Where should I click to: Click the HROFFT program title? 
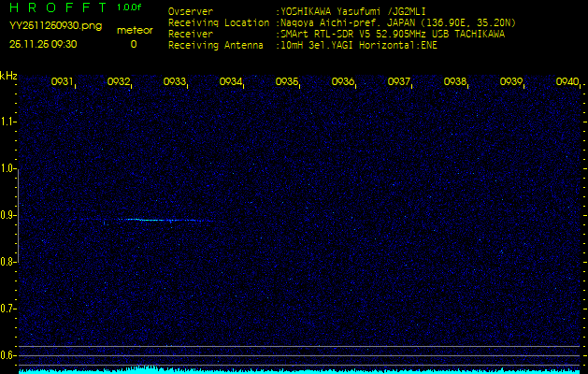pyautogui.click(x=58, y=7)
